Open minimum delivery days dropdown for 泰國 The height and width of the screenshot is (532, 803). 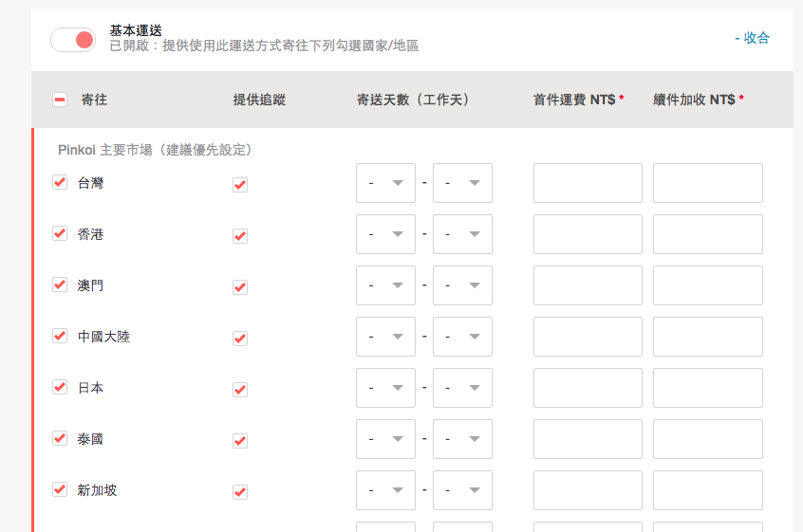(x=385, y=439)
